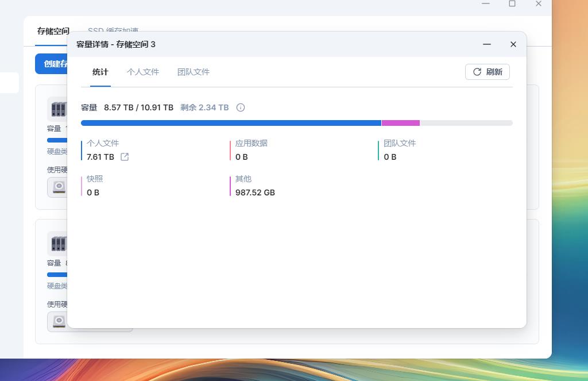Screen dimensions: 588x381
Task: Click the lower storage pool icon in the background
Action: pyautogui.click(x=58, y=244)
